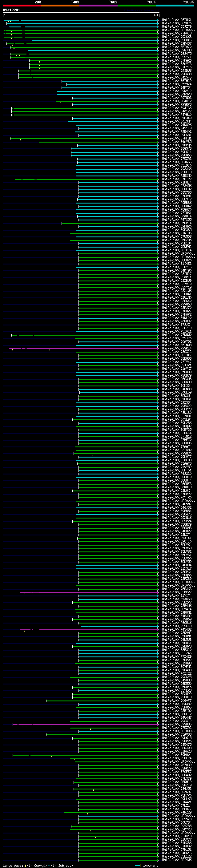Select hit UniRef100_A9SKE4
This screenshot has height=868, width=197.
pyautogui.click(x=177, y=349)
